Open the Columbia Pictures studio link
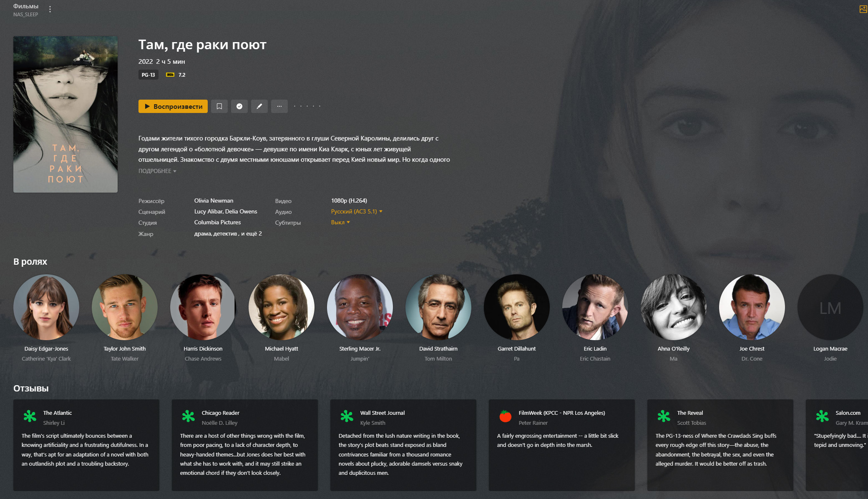 217,222
